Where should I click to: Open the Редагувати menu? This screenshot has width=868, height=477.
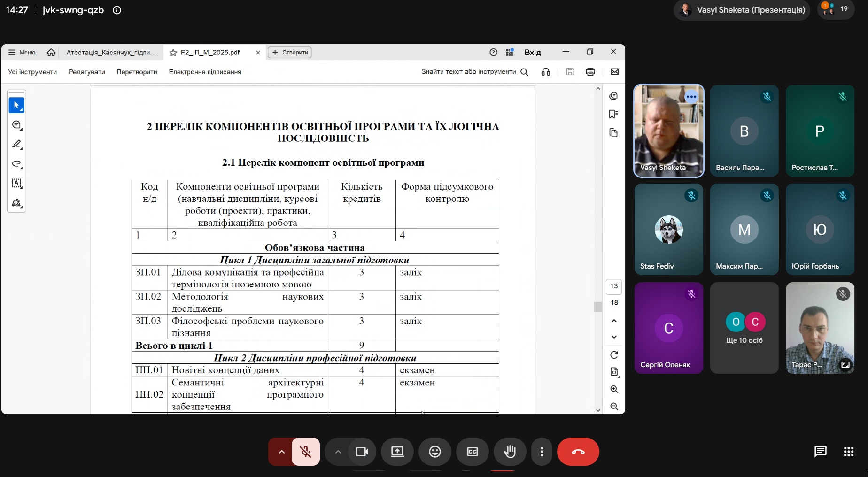(x=87, y=72)
